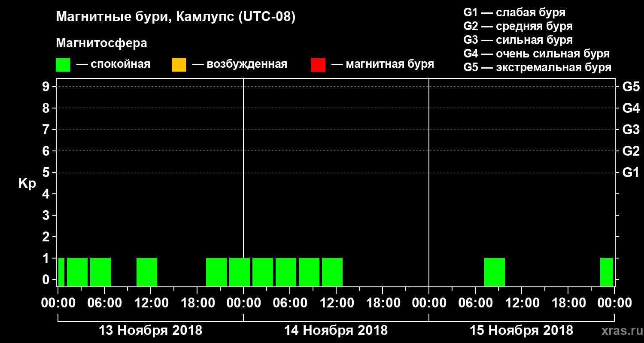Image resolution: width=644 pixels, height=343 pixels.
Task: Click the 'Kp' vertical axis title
Action: (27, 184)
